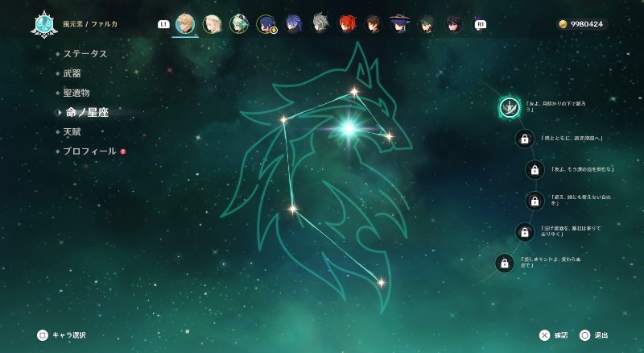This screenshot has width=644, height=353.
Task: Click the star at the constellation's bottom tip
Action: [381, 282]
